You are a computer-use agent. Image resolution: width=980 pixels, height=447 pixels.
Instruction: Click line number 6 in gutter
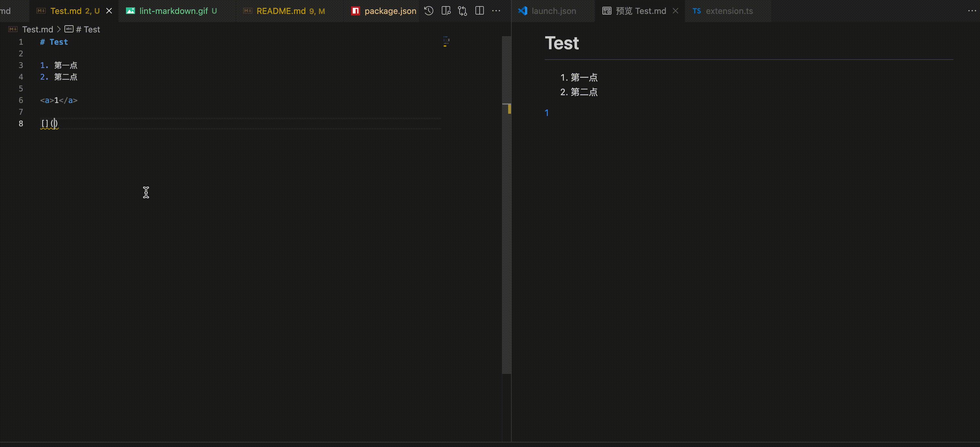tap(21, 100)
